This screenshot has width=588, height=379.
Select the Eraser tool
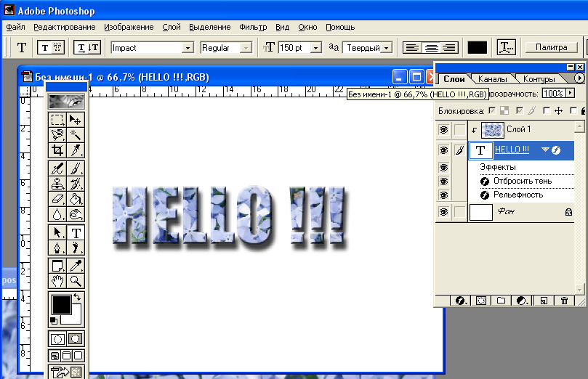pyautogui.click(x=57, y=199)
